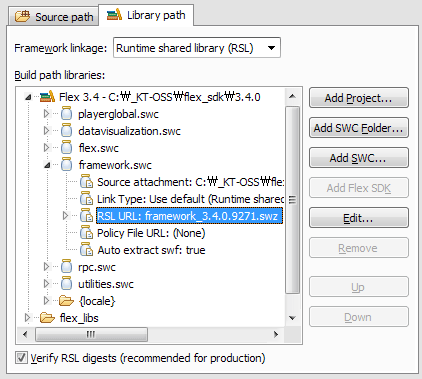Click the playerglobal.swc jar icon
The height and width of the screenshot is (379, 422).
[67, 114]
